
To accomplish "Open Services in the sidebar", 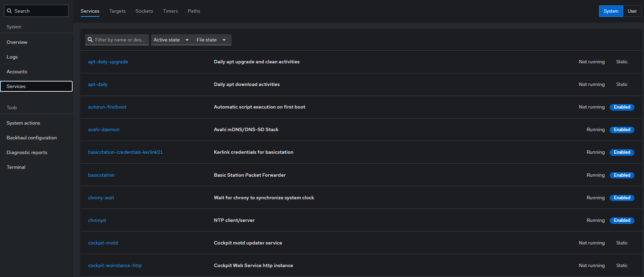I will coord(37,86).
